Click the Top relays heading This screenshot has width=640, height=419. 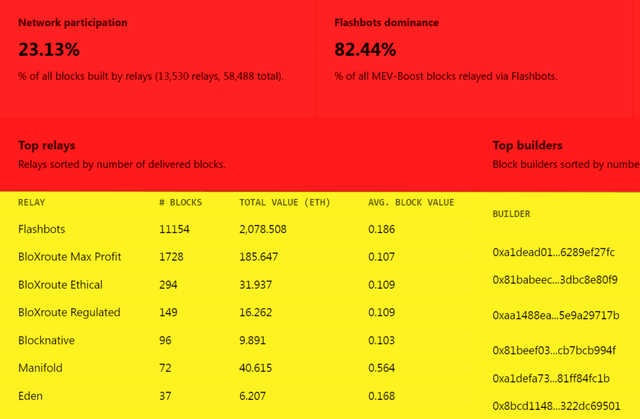pos(47,145)
